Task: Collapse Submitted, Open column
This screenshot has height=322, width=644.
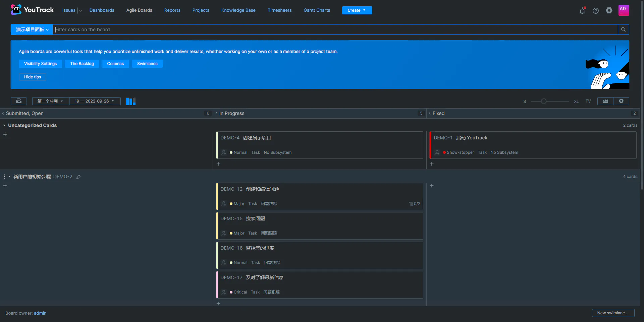Action: coord(3,113)
